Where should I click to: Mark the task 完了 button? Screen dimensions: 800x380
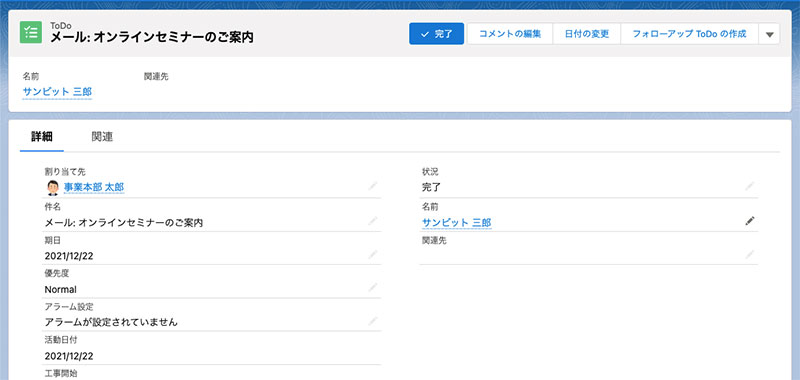[x=436, y=34]
